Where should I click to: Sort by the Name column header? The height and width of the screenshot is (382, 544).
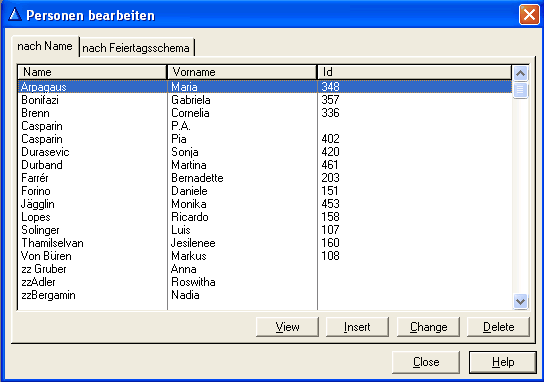[x=92, y=72]
